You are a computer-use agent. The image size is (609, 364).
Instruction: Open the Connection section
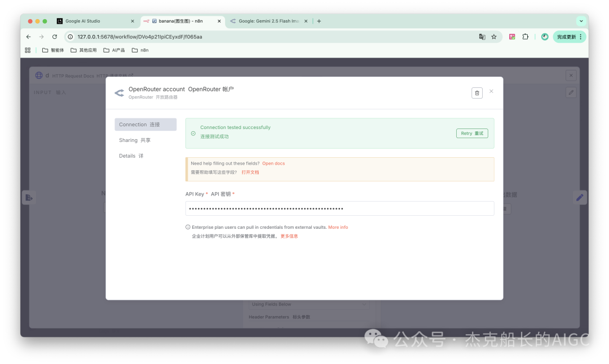(145, 125)
